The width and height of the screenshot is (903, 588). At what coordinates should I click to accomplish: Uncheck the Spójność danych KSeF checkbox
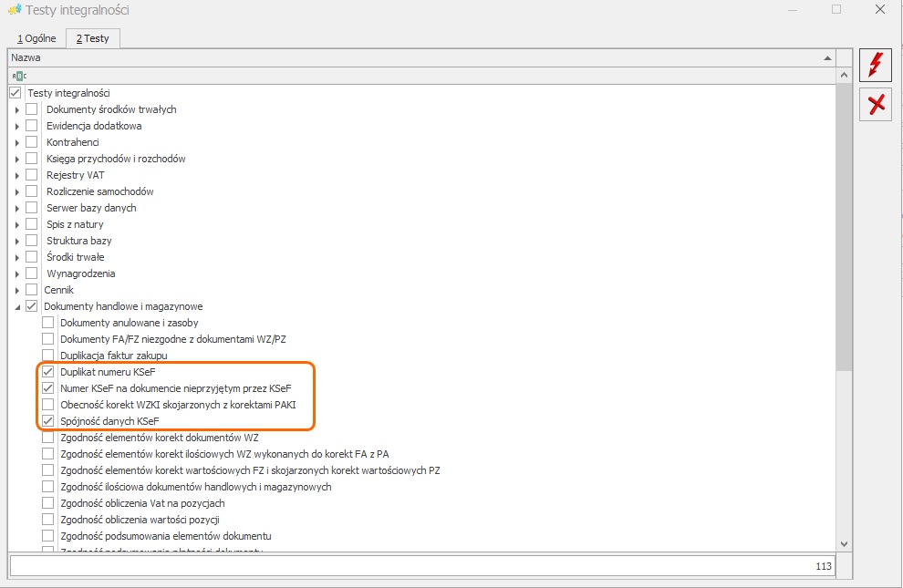(47, 421)
